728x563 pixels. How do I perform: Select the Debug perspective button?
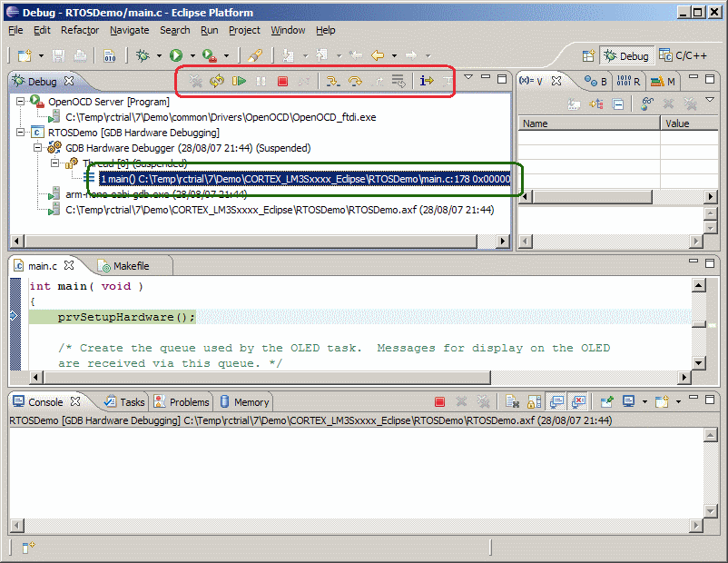(x=626, y=55)
